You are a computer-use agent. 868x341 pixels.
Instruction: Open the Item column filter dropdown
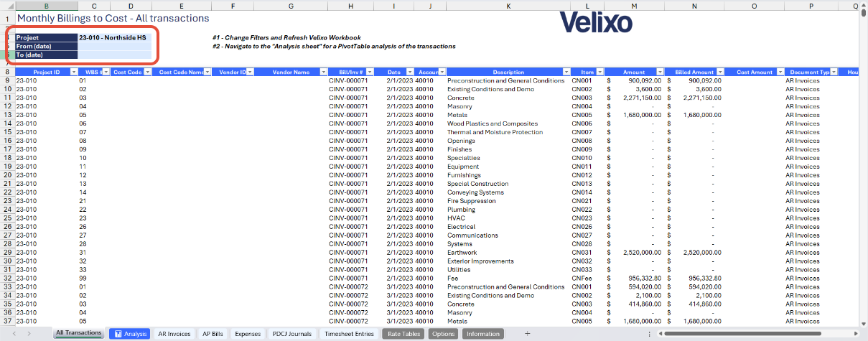[x=600, y=73]
